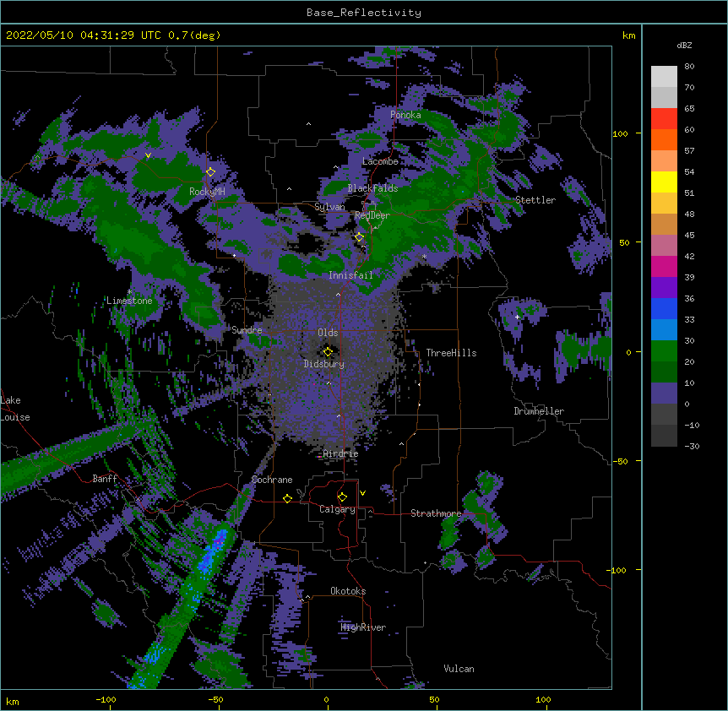The height and width of the screenshot is (711, 728).
Task: Click the yellow v marker east of Calgary
Action: click(x=362, y=493)
